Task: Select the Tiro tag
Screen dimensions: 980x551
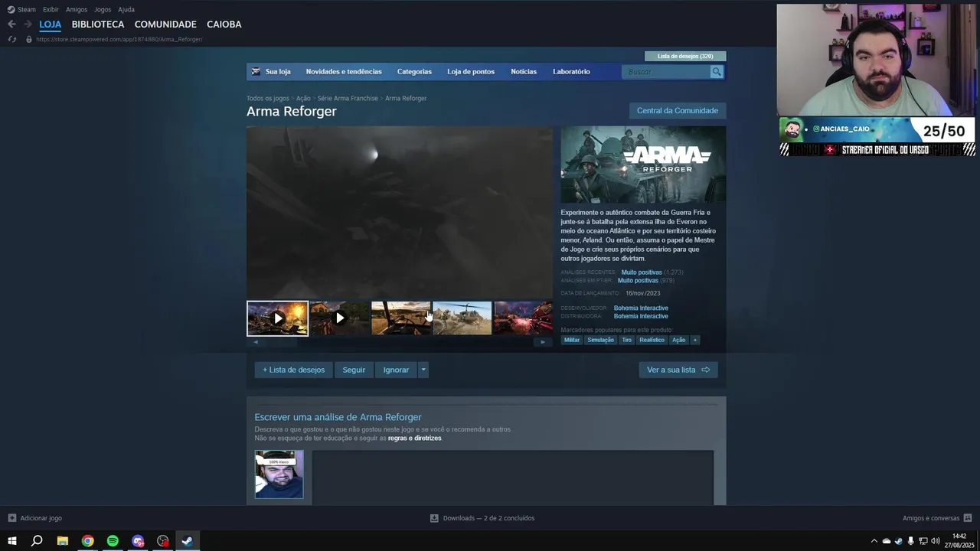Action: tap(626, 340)
